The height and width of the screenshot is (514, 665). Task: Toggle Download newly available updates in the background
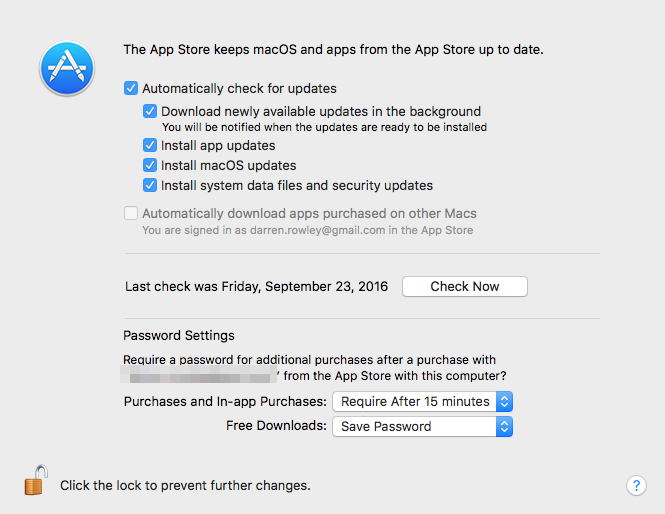click(x=150, y=111)
